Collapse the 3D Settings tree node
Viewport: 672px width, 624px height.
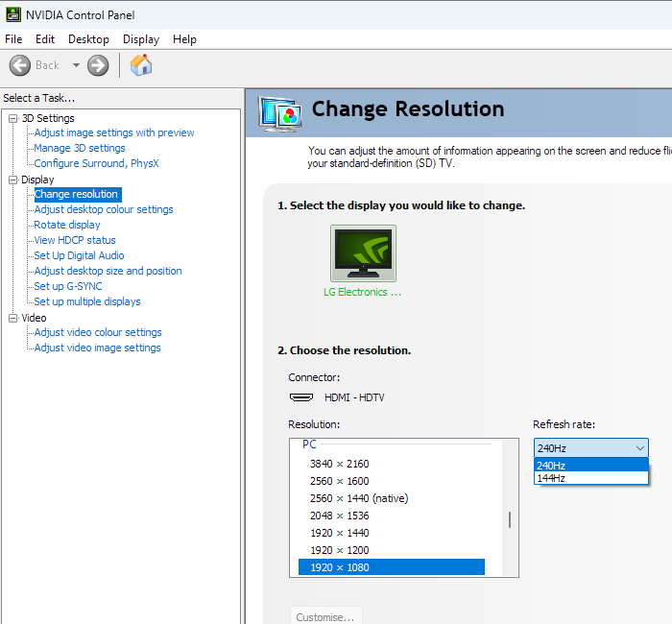click(x=13, y=118)
